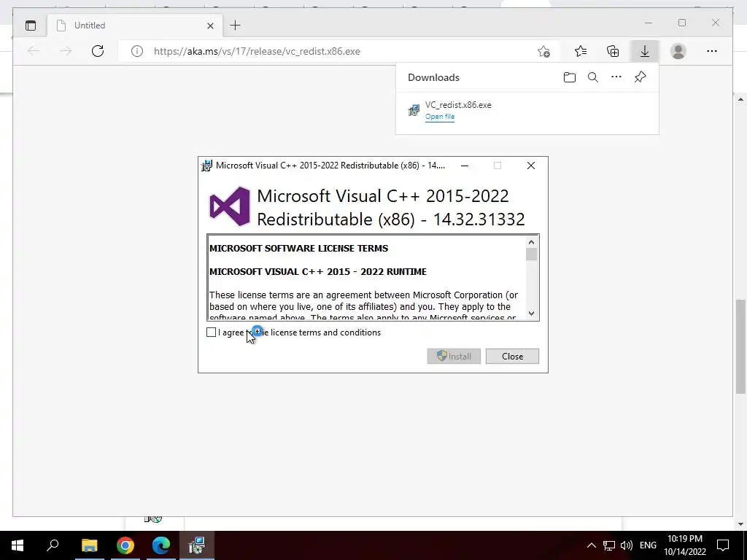The height and width of the screenshot is (560, 747).
Task: Minimize the Edge browser window
Action: point(649,23)
